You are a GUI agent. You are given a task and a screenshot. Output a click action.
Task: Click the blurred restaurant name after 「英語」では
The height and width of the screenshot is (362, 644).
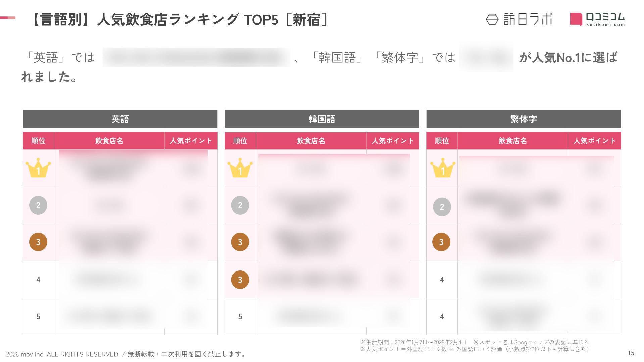(x=196, y=57)
